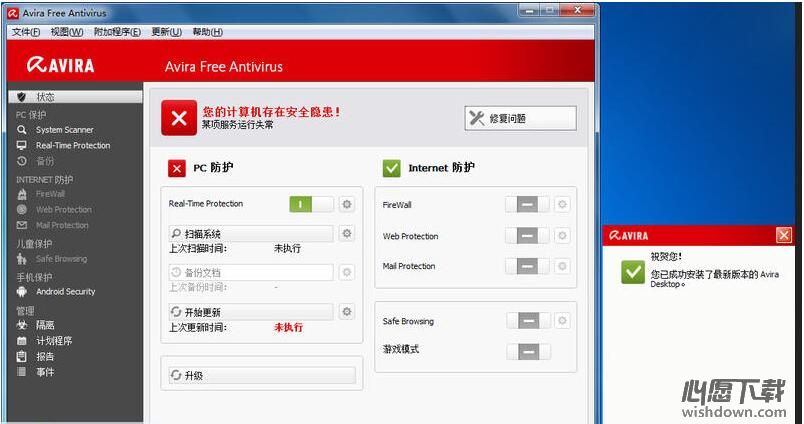804x424 pixels.
Task: Toggle the FireWall switch
Action: [527, 205]
